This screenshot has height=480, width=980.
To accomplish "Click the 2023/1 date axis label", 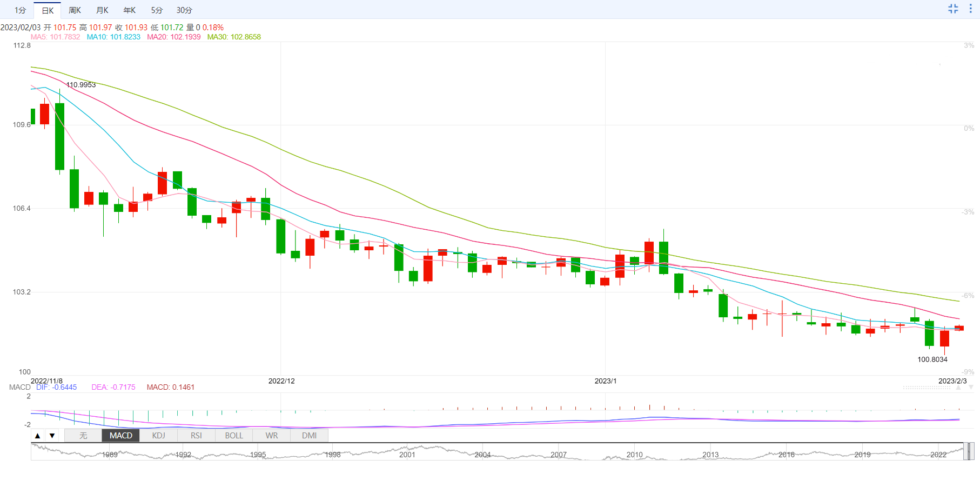I will 606,381.
